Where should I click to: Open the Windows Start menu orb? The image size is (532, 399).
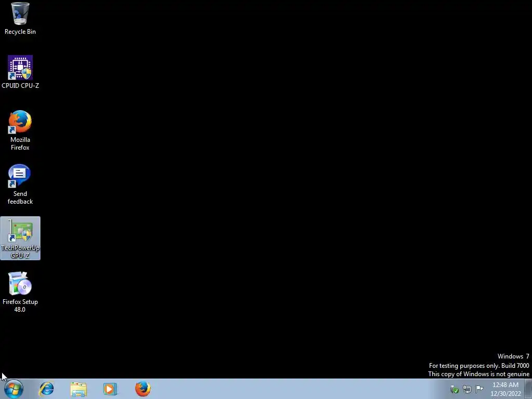coord(14,389)
